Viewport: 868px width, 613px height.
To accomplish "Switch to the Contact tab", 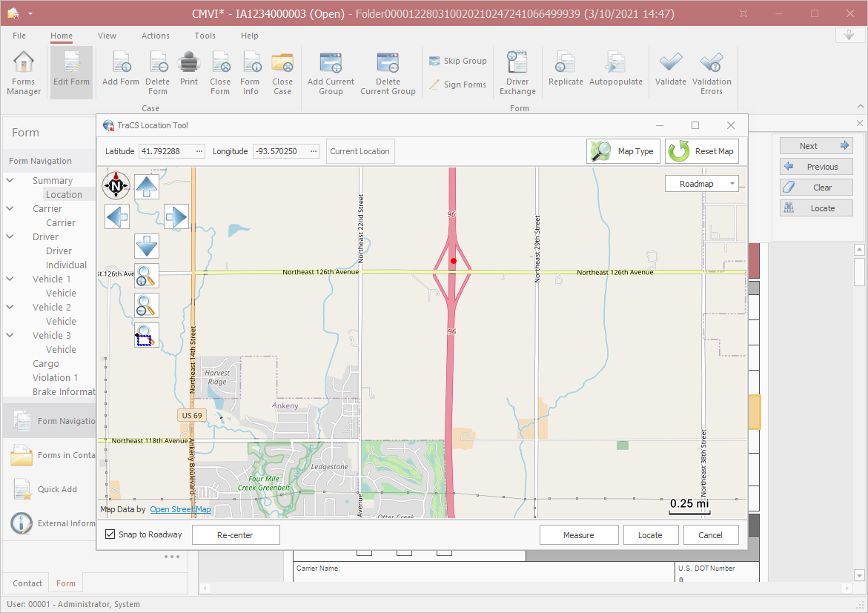I will 27,583.
